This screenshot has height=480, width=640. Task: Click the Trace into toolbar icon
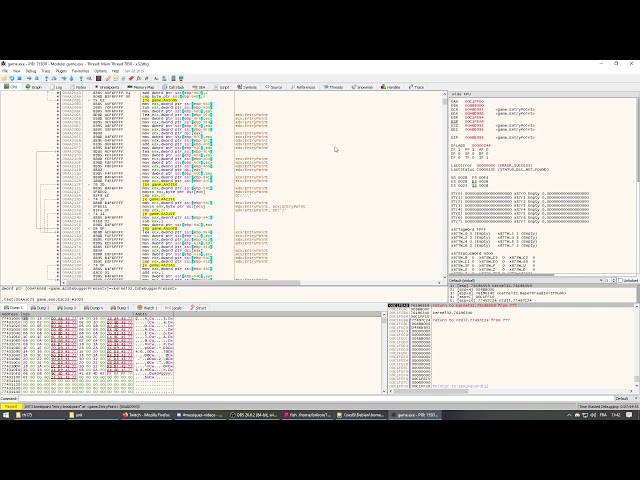pos(64,78)
